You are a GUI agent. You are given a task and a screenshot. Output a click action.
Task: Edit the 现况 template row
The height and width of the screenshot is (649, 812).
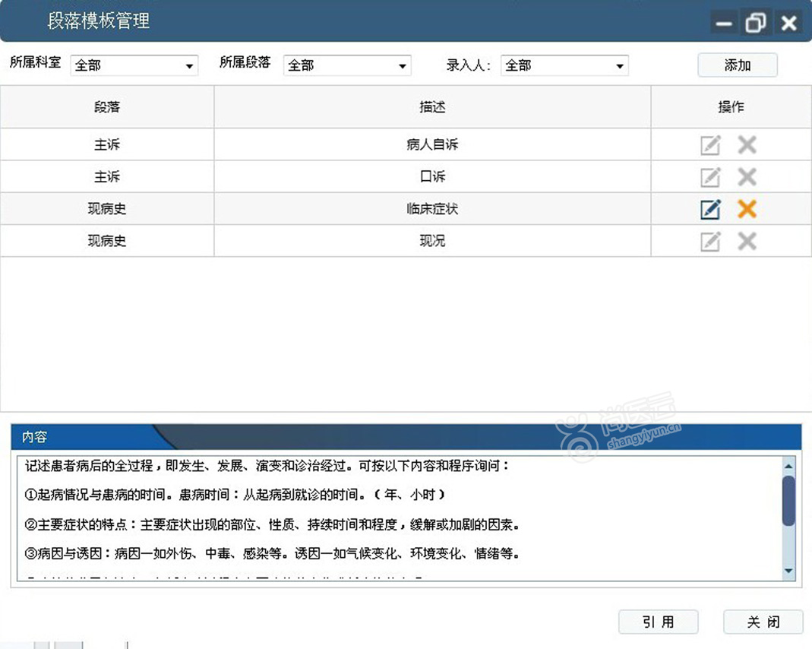(x=710, y=242)
